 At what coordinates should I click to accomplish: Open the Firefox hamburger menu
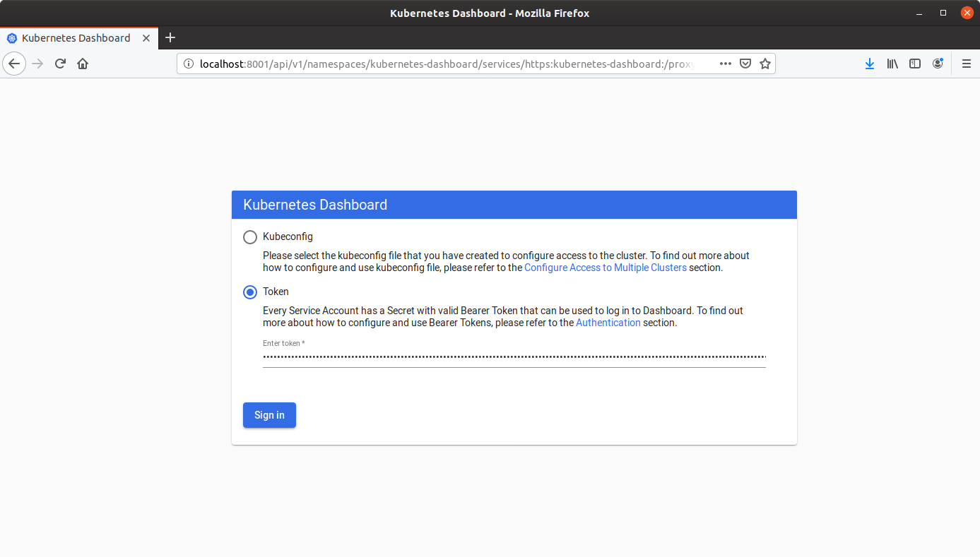[967, 64]
